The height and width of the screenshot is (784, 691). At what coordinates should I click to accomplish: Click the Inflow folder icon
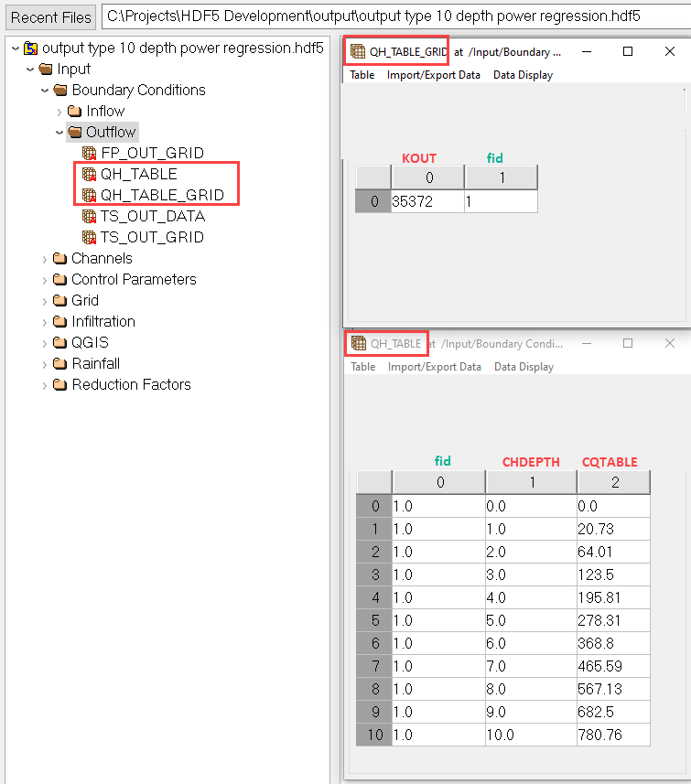[75, 111]
